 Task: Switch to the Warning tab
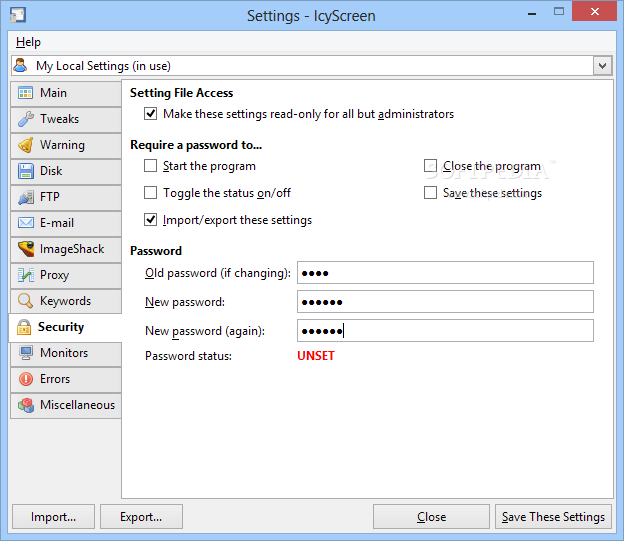(66, 145)
